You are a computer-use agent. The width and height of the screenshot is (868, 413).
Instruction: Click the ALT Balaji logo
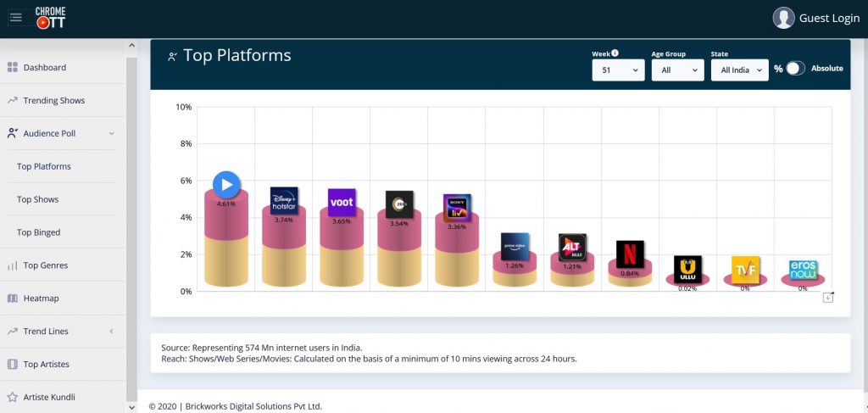click(x=572, y=247)
